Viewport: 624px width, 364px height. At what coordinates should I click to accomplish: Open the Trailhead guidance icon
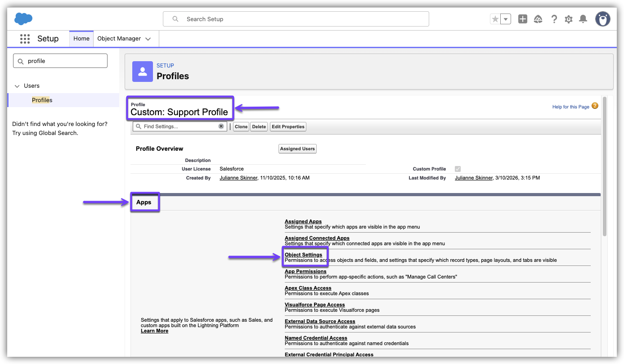coord(538,19)
